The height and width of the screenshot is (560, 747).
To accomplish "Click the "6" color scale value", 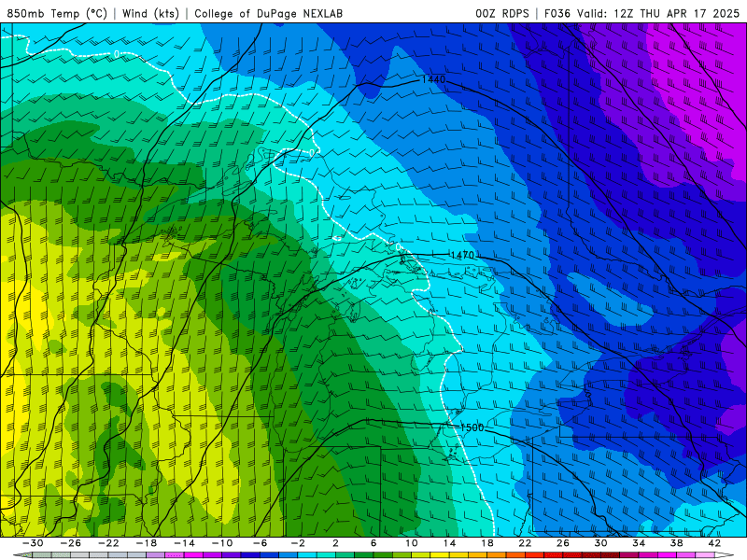I will coord(373,543).
